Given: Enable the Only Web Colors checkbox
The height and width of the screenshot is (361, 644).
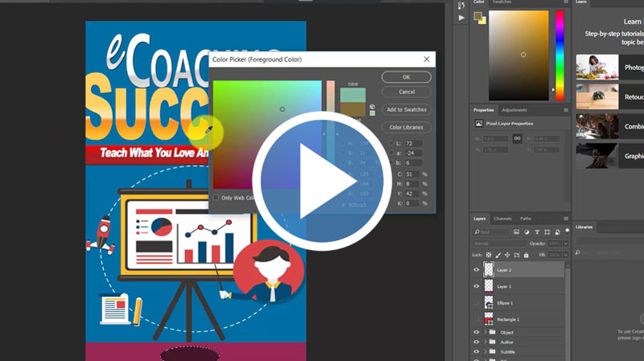Looking at the screenshot, I should [x=216, y=198].
